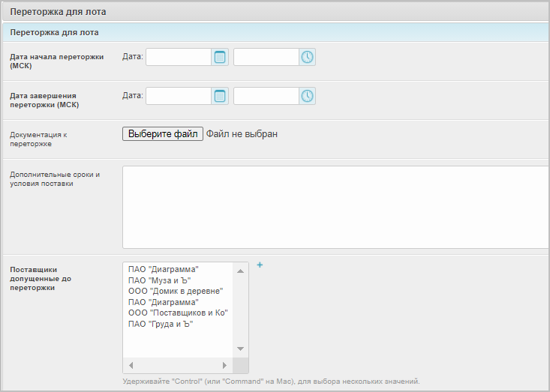Click the plus icon beside suppliers list
The width and height of the screenshot is (550, 392).
[260, 265]
